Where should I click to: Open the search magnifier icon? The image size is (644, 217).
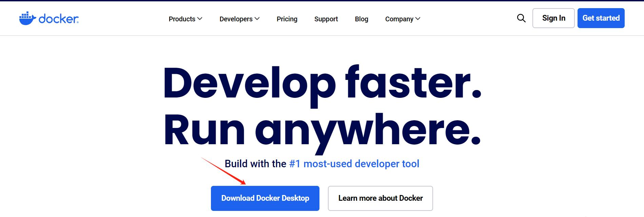(521, 18)
